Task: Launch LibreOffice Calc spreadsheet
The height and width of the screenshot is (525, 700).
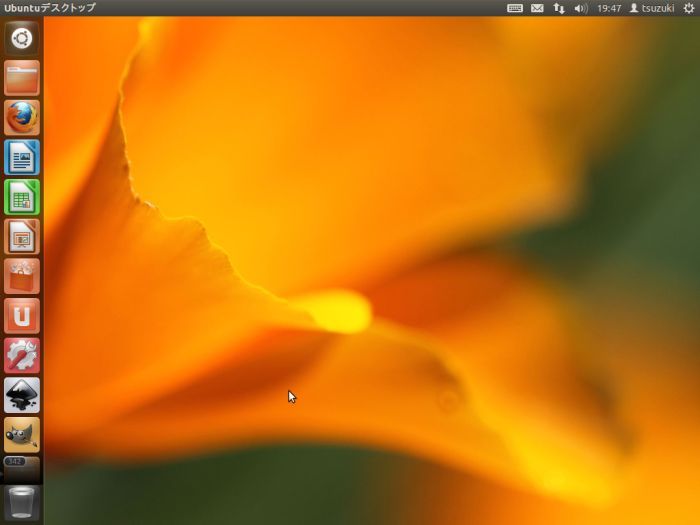Action: 22,197
